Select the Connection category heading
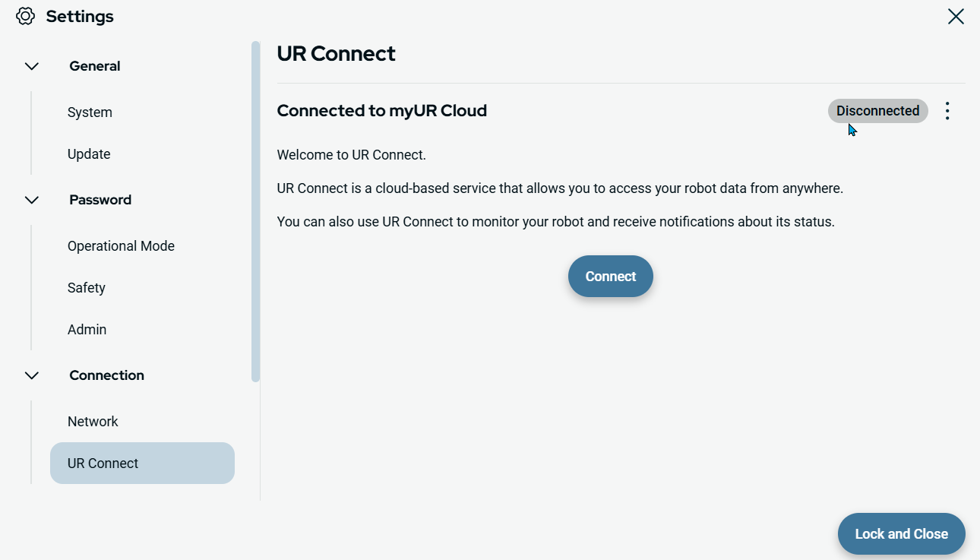Viewport: 980px width, 560px height. coord(106,376)
